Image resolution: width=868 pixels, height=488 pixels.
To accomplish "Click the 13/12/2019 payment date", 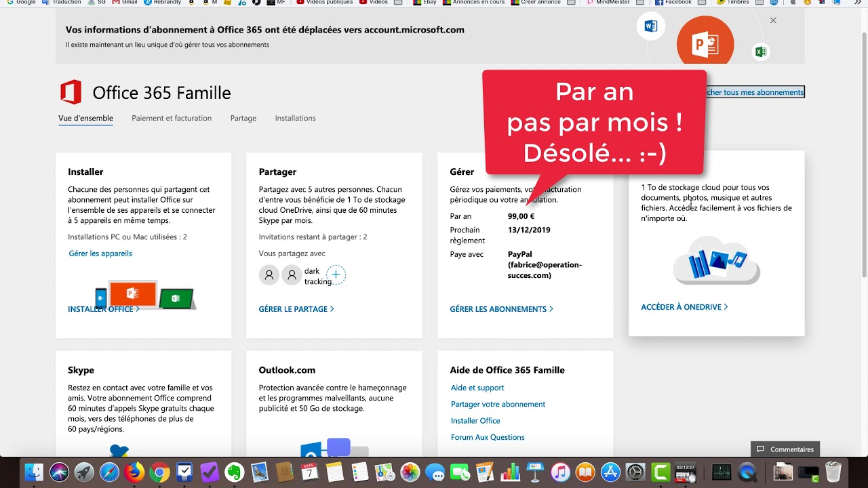I will pos(529,230).
